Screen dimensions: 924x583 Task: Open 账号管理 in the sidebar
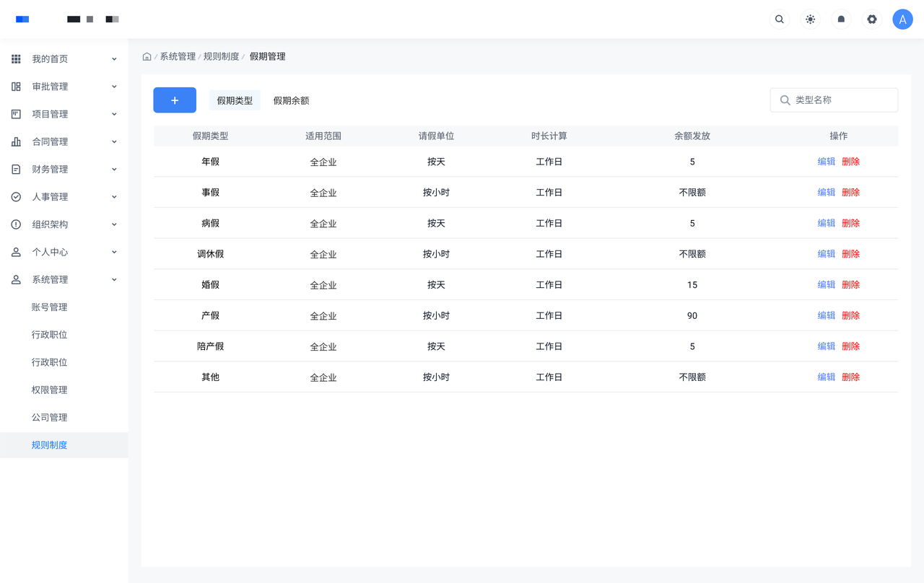pos(49,307)
